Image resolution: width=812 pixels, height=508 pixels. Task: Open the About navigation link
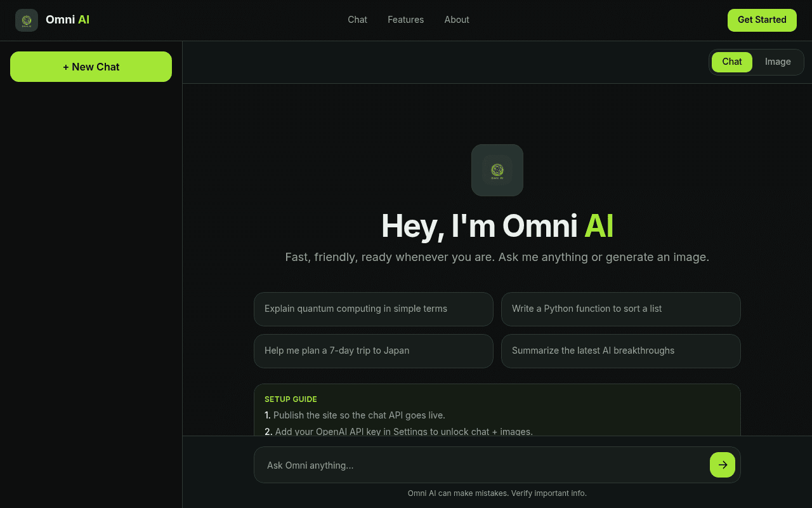457,20
